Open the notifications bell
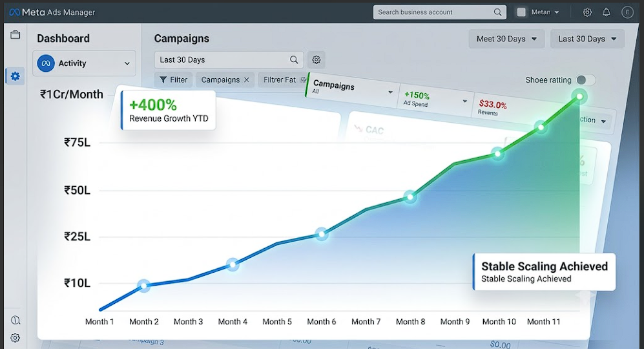The width and height of the screenshot is (644, 349). pyautogui.click(x=607, y=12)
